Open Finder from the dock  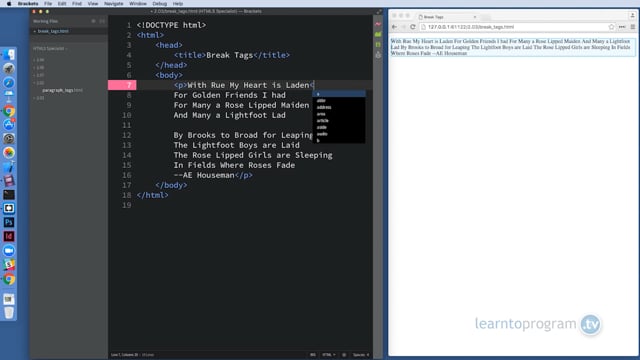click(x=9, y=55)
